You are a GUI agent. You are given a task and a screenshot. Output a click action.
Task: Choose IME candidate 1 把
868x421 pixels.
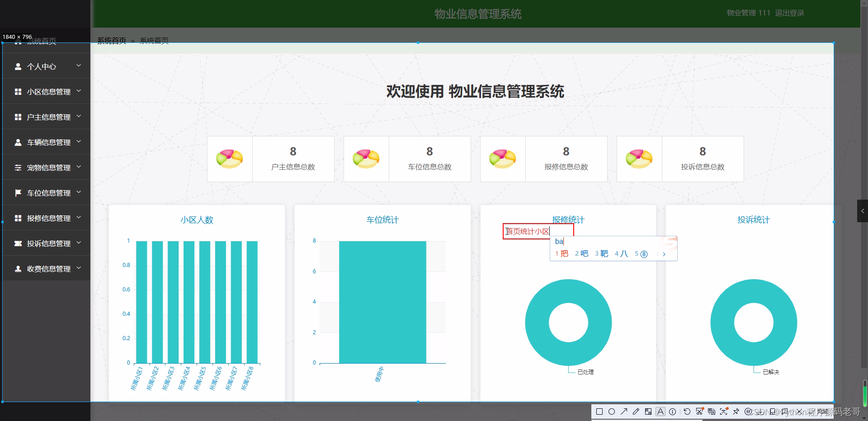coord(561,254)
